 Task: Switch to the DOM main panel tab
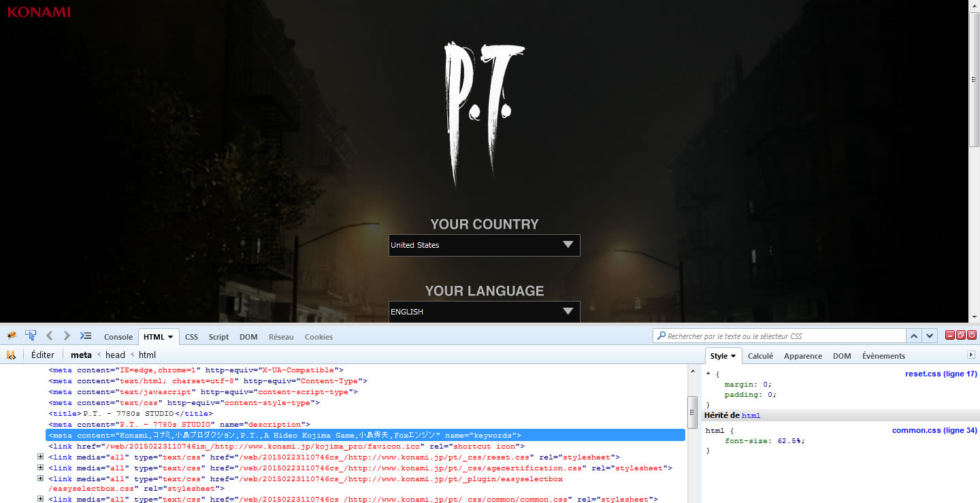pyautogui.click(x=248, y=337)
